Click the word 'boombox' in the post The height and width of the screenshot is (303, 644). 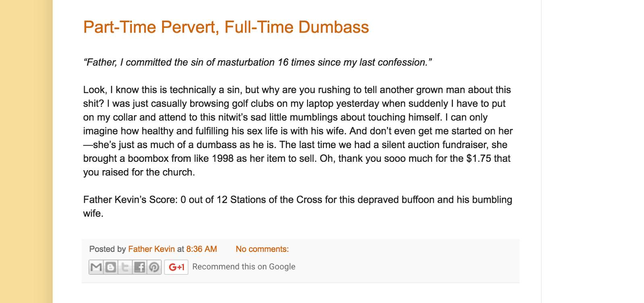click(x=148, y=159)
